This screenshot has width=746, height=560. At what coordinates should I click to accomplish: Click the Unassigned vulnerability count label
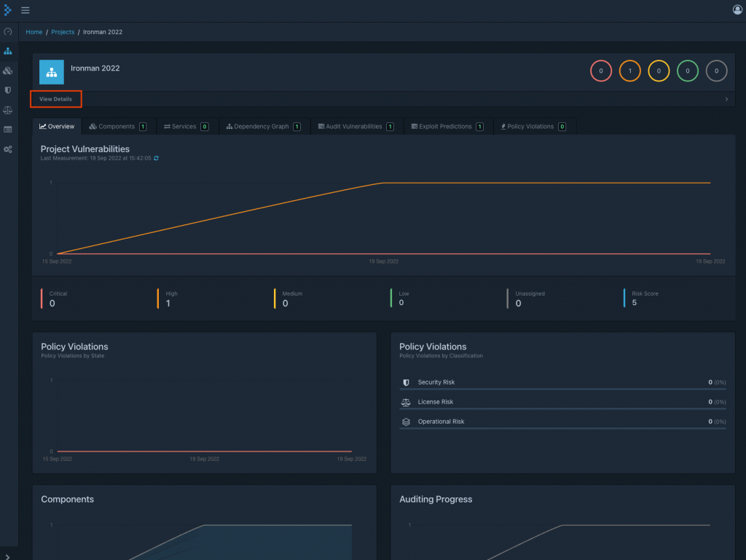[530, 293]
